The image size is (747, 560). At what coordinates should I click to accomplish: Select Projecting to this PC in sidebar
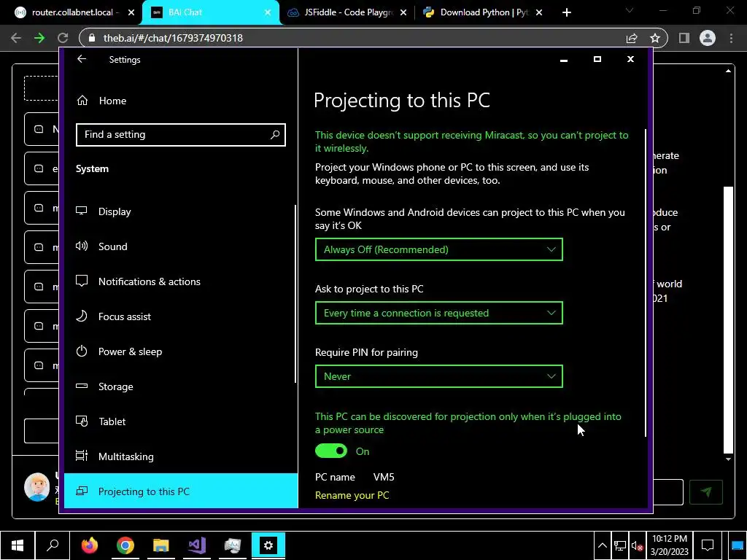click(x=181, y=491)
